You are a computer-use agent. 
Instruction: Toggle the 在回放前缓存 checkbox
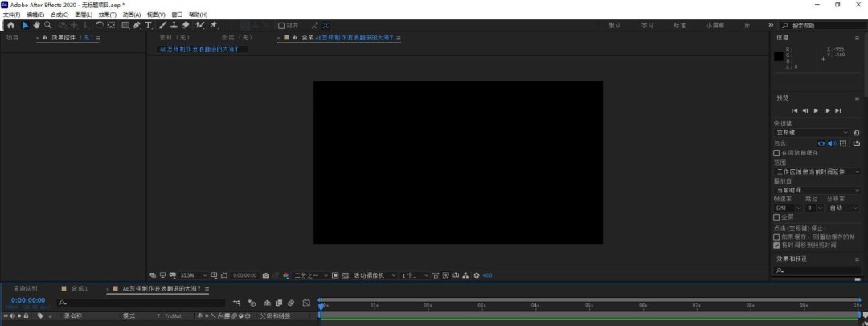click(x=776, y=152)
